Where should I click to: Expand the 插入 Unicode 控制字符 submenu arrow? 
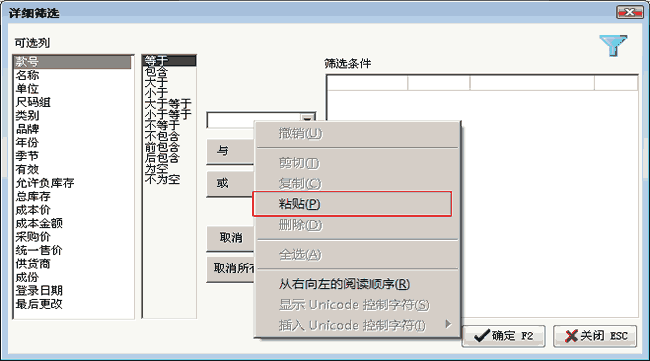tap(448, 324)
